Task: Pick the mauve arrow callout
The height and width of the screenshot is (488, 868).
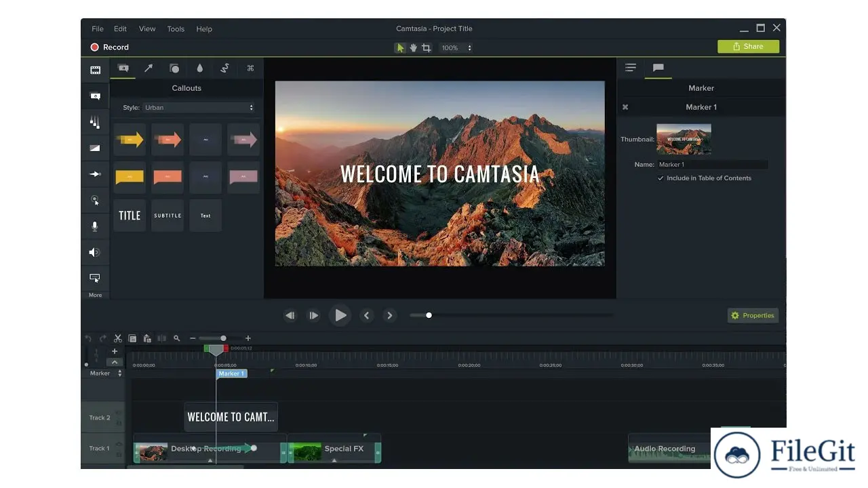Action: pyautogui.click(x=243, y=140)
